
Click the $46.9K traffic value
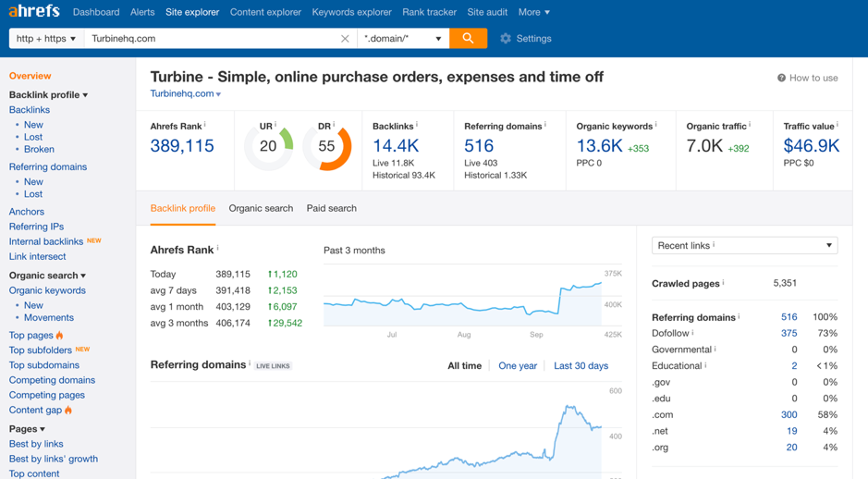(811, 145)
